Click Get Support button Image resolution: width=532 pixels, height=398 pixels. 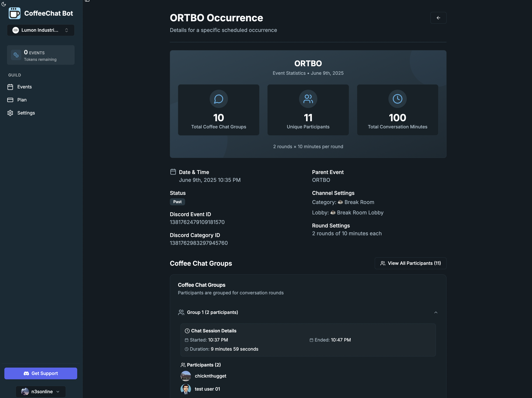[41, 373]
